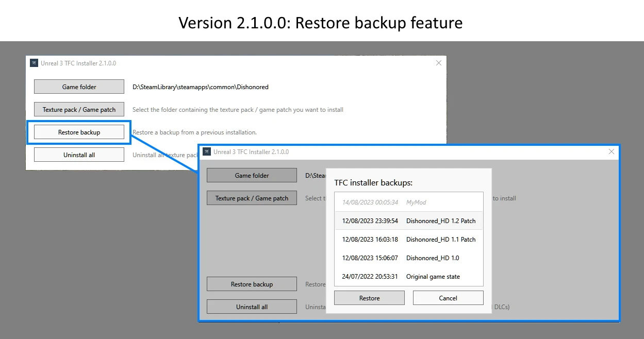Click the app icon in the rear installer title bar
The image size is (644, 339).
(34, 63)
